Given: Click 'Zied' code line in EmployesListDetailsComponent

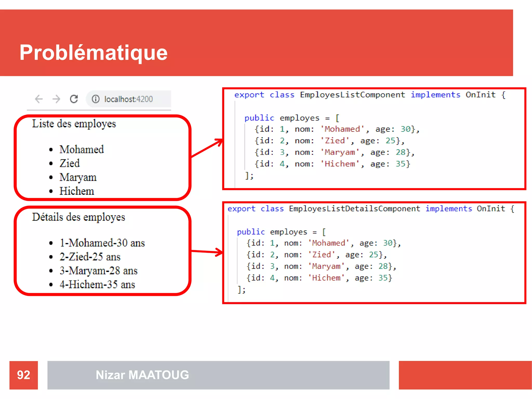Looking at the screenshot, I should tap(317, 255).
